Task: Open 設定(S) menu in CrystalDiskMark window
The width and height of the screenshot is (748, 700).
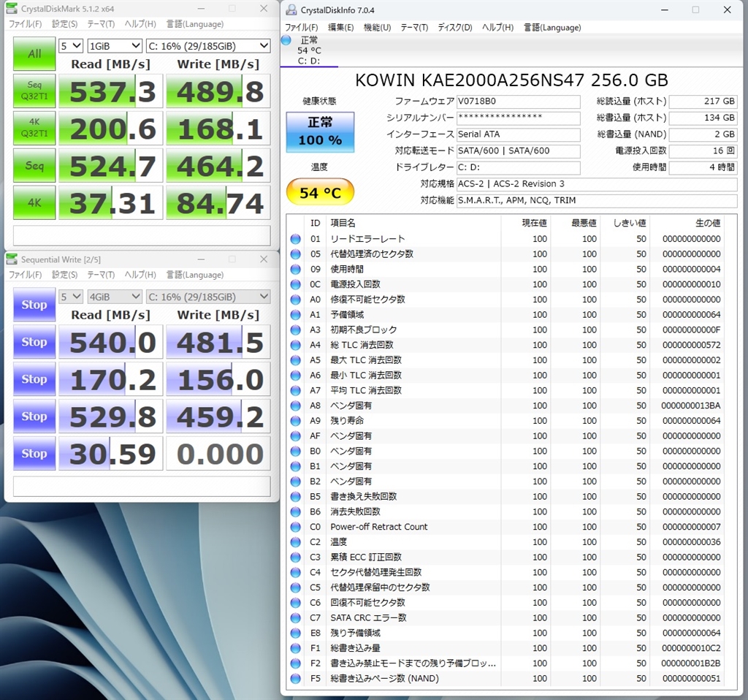Action: click(64, 24)
